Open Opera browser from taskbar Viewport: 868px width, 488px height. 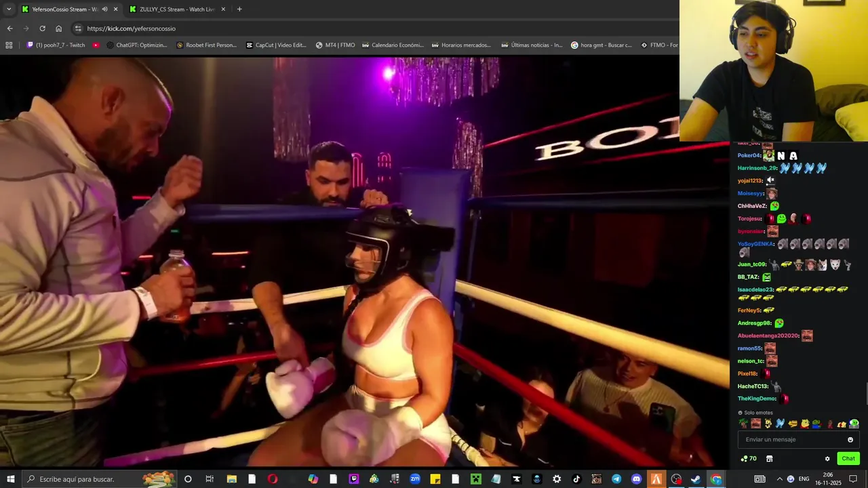(x=273, y=479)
